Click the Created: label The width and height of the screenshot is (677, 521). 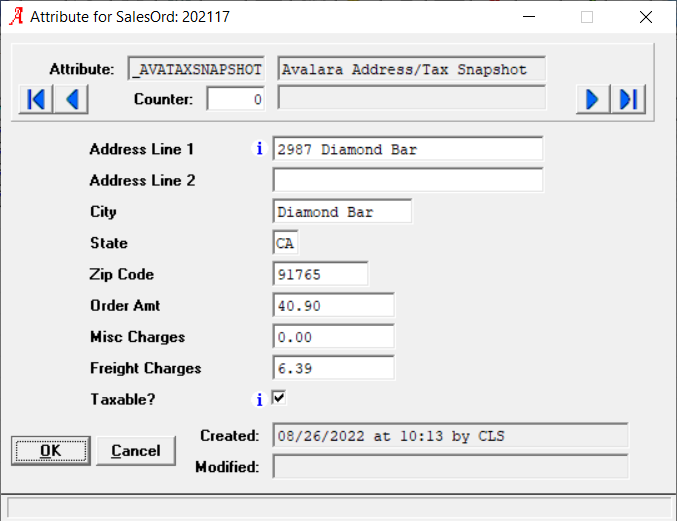(230, 436)
